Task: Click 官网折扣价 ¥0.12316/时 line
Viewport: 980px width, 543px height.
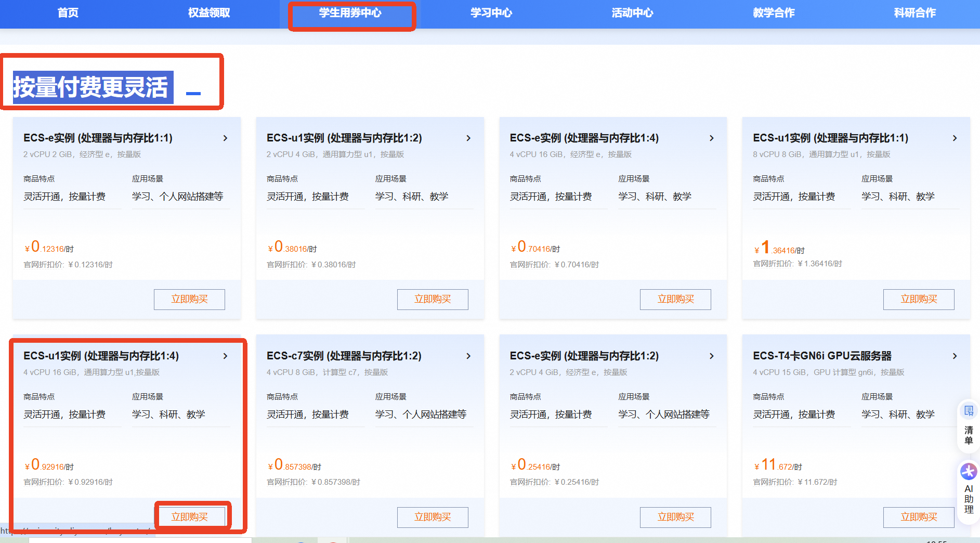Action: click(68, 265)
